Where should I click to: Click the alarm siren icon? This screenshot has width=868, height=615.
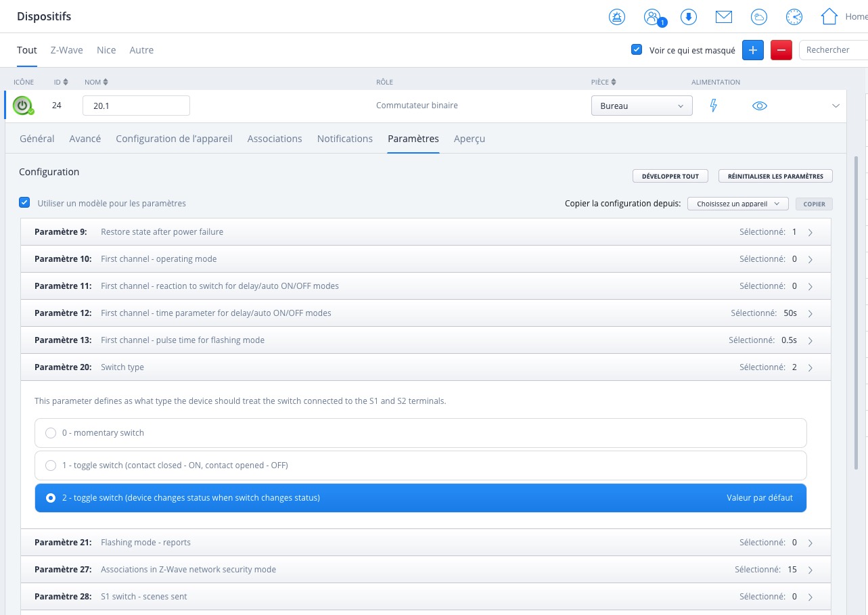point(617,17)
